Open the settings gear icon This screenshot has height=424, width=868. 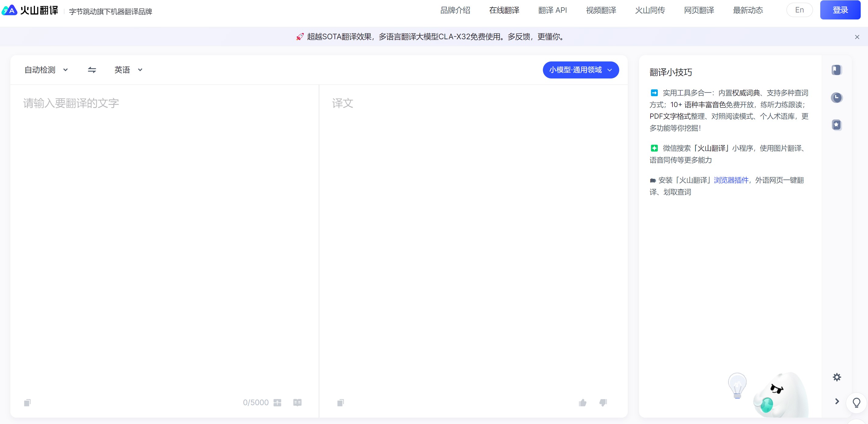837,377
